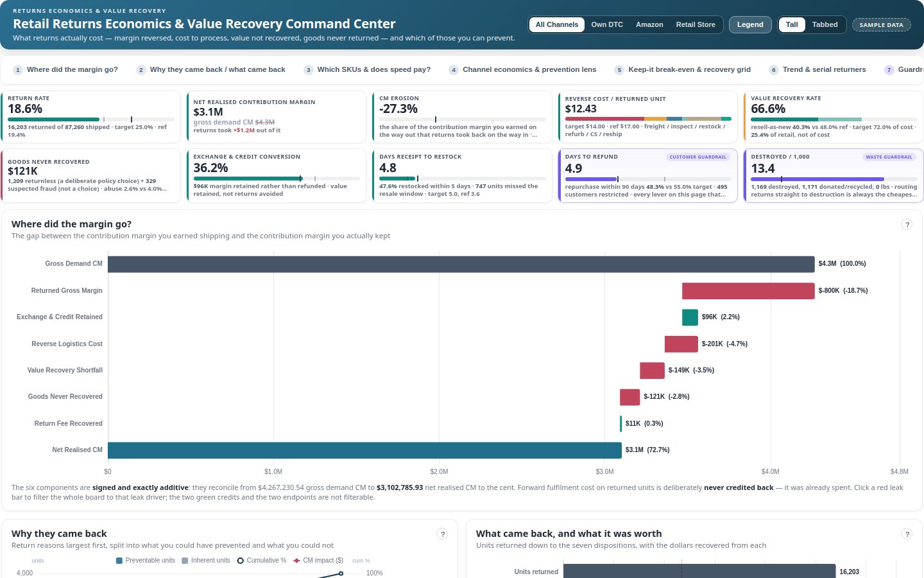The width and height of the screenshot is (924, 578).
Task: Filter by Returned Gross Margin red bar
Action: [x=748, y=291]
